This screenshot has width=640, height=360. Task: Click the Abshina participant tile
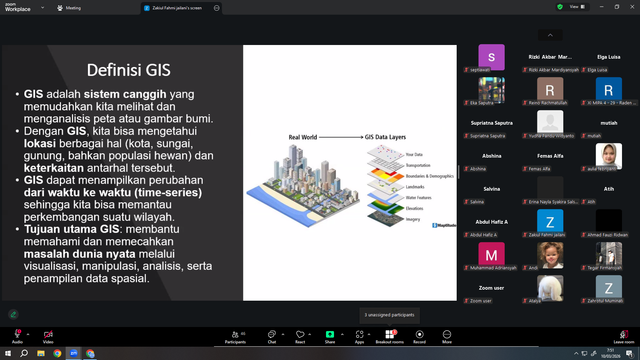(491, 157)
